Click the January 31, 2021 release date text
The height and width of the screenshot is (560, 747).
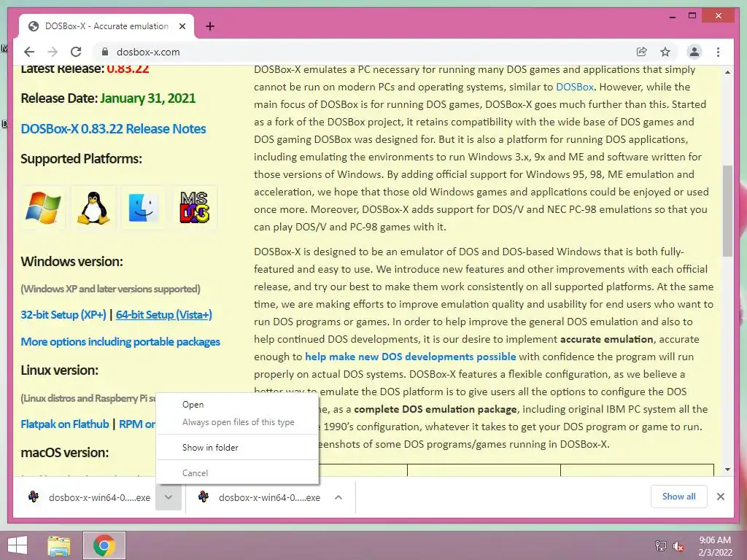point(147,98)
